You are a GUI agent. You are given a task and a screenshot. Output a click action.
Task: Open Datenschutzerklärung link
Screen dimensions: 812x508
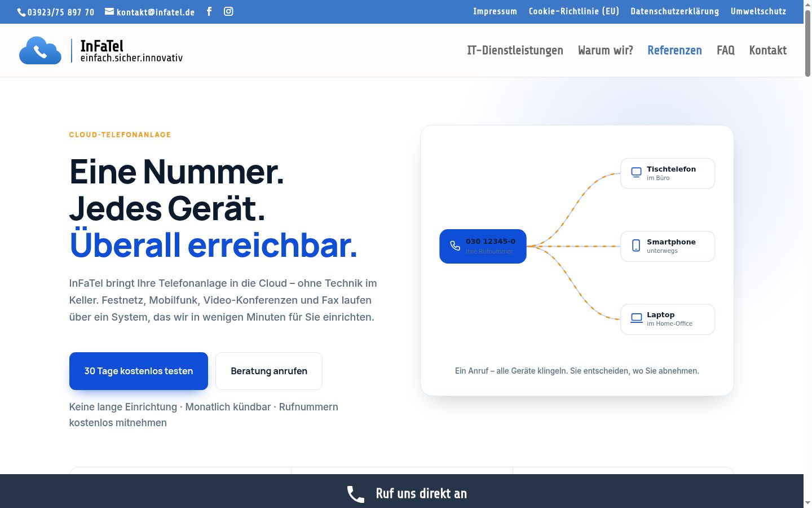(x=675, y=11)
